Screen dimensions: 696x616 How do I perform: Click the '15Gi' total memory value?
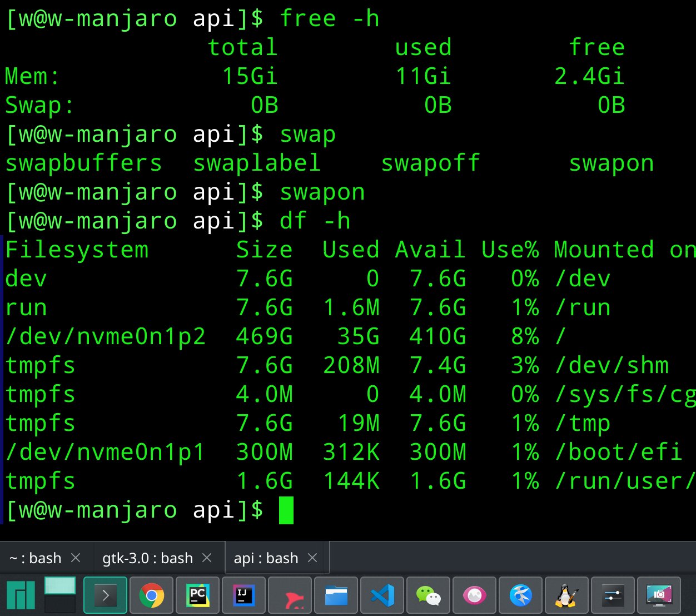click(250, 76)
